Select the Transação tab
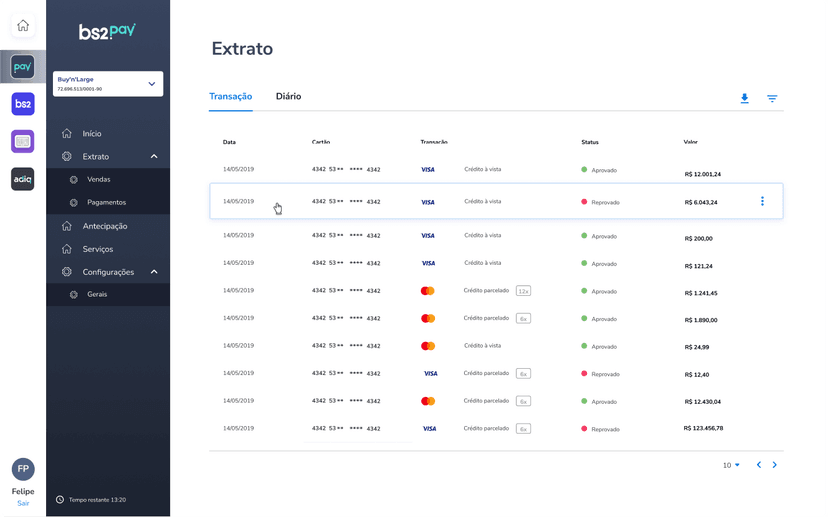 (x=230, y=97)
